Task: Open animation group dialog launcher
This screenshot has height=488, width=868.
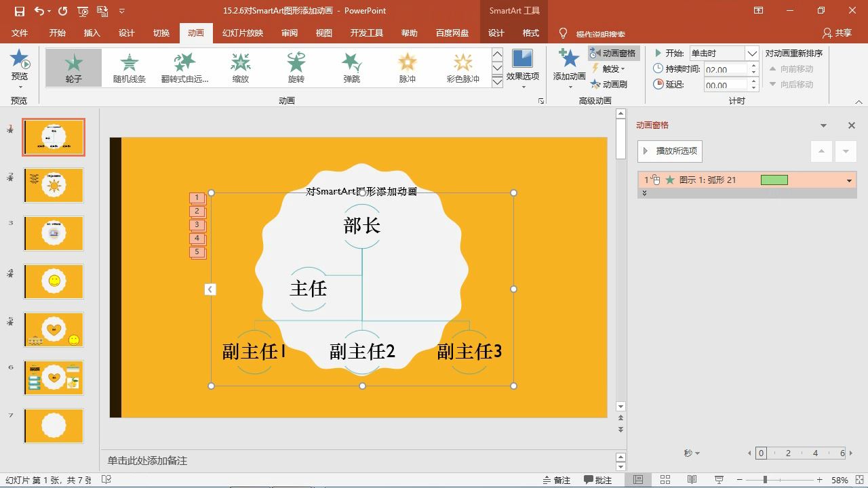Action: pyautogui.click(x=541, y=100)
